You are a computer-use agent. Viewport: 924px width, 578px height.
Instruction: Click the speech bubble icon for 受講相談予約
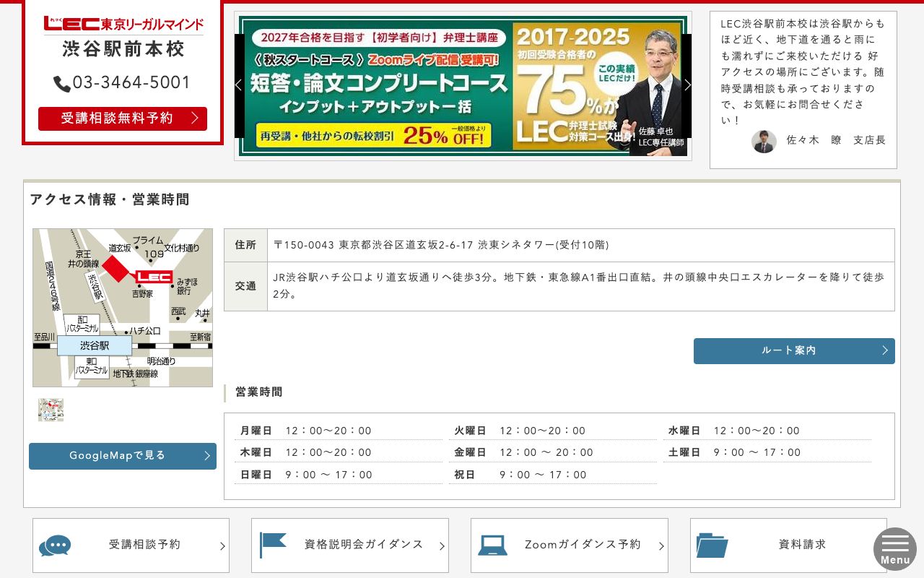(x=55, y=545)
